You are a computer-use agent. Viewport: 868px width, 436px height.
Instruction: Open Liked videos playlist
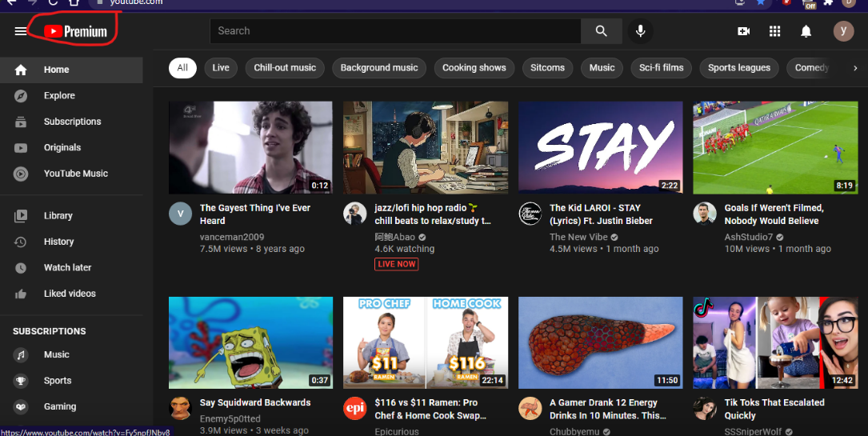(x=71, y=294)
